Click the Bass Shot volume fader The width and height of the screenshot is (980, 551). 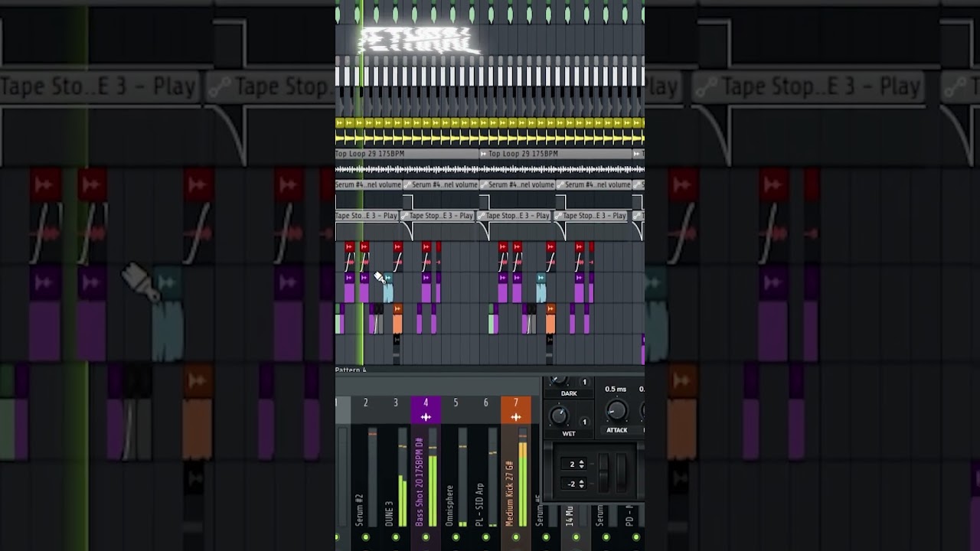(433, 478)
